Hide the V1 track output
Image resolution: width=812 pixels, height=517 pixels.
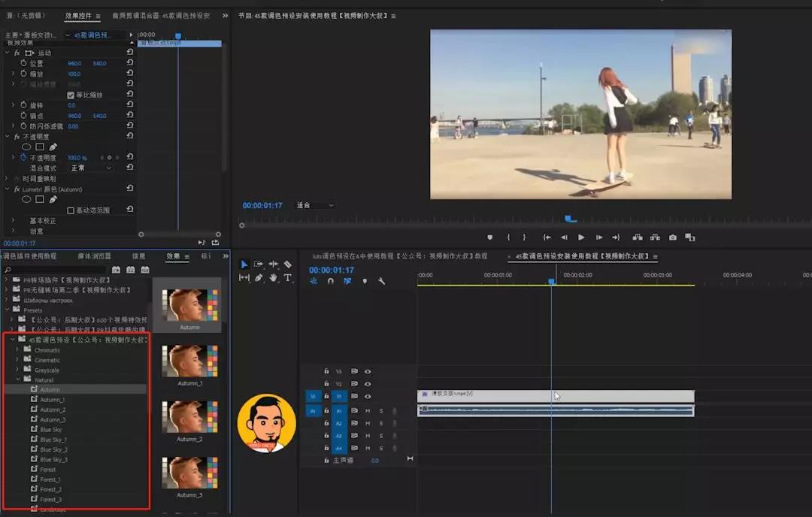pyautogui.click(x=368, y=397)
